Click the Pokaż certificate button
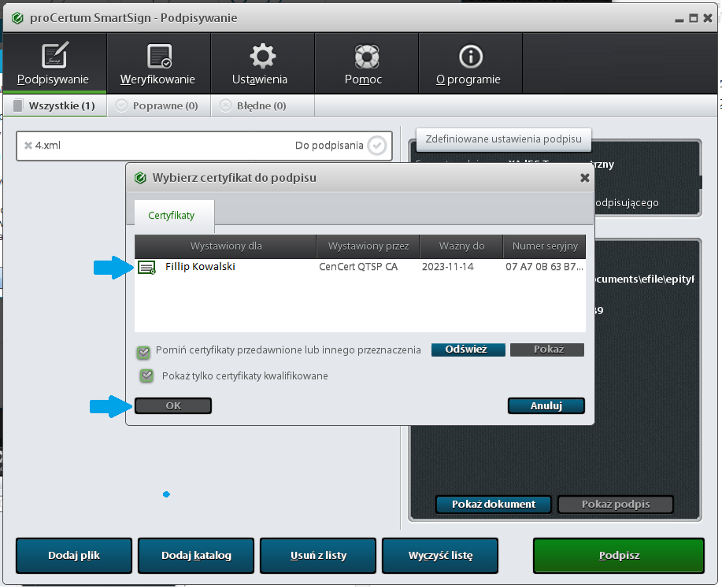Screen dimensions: 722x588 point(547,349)
